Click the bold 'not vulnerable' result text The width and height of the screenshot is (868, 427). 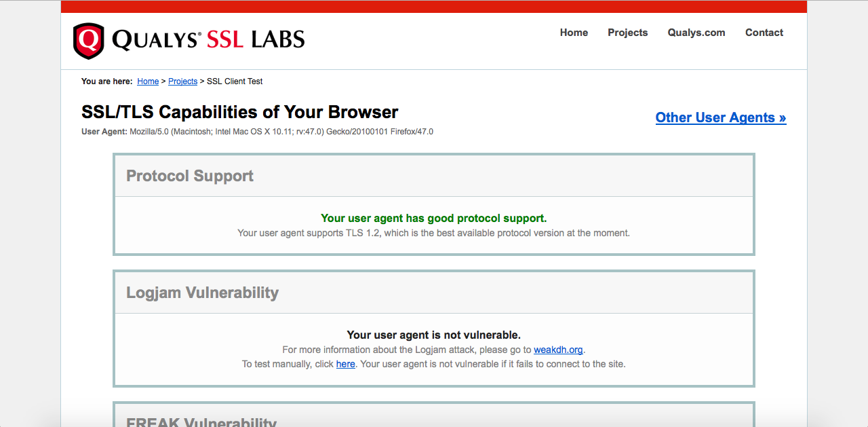434,335
